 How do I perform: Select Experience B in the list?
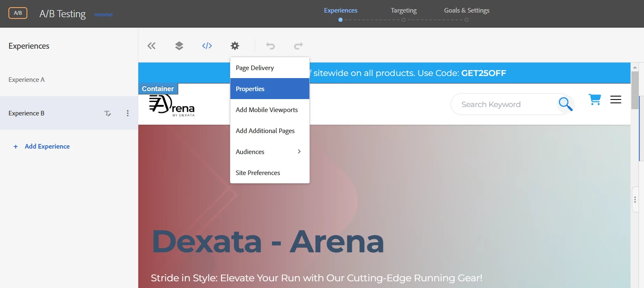coord(69,113)
